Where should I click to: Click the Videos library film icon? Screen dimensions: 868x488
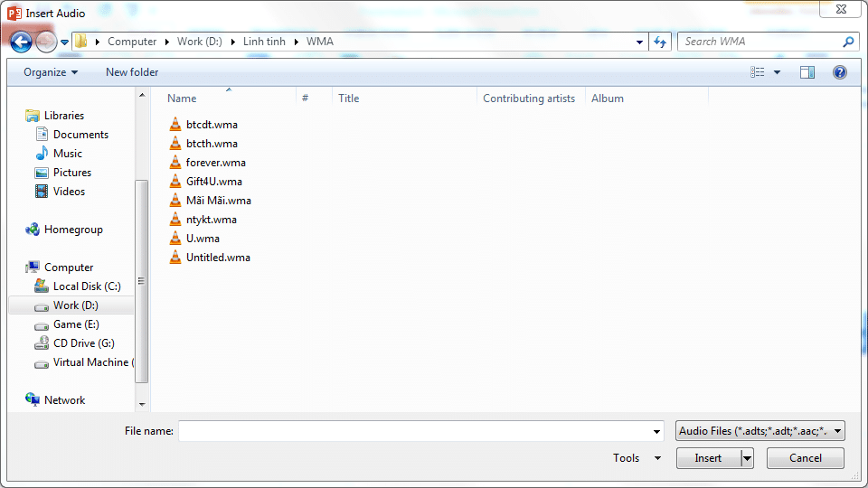42,191
